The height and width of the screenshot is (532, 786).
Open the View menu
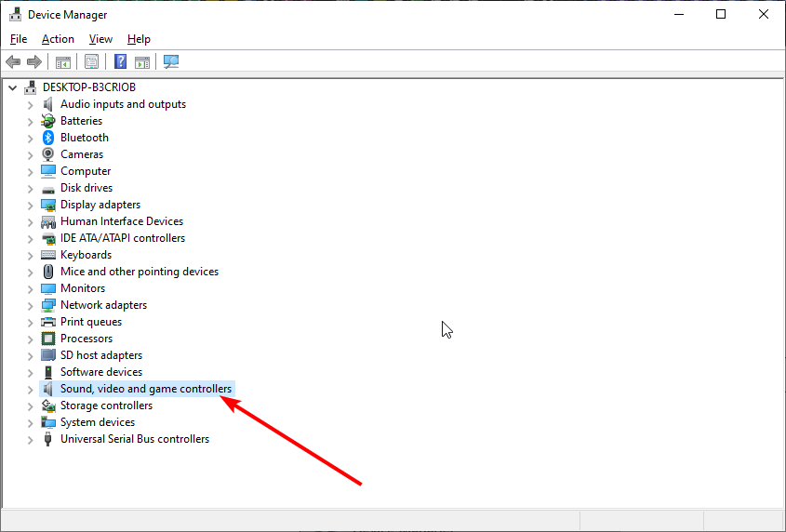pos(100,39)
